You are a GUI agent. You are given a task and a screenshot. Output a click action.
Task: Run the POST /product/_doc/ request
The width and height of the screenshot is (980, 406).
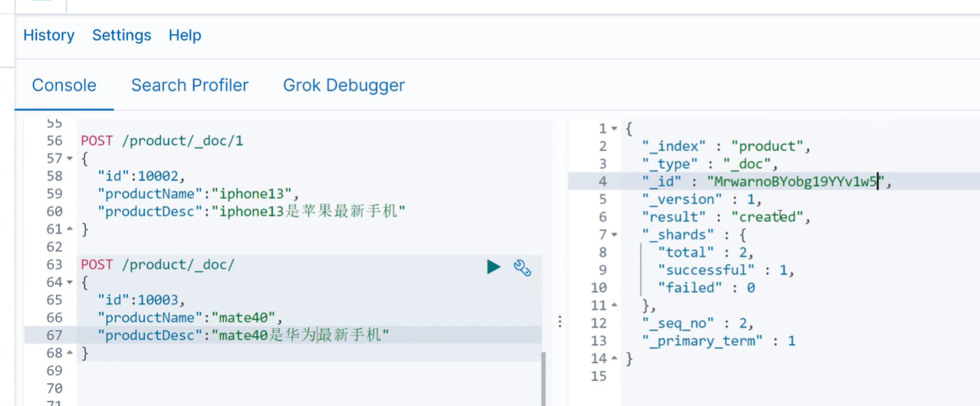tap(494, 266)
